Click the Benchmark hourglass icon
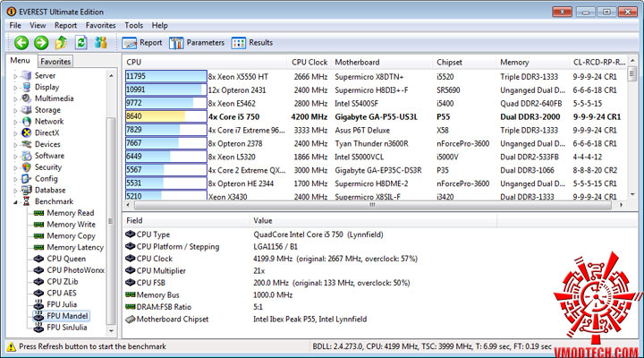644x358 pixels. 27,201
